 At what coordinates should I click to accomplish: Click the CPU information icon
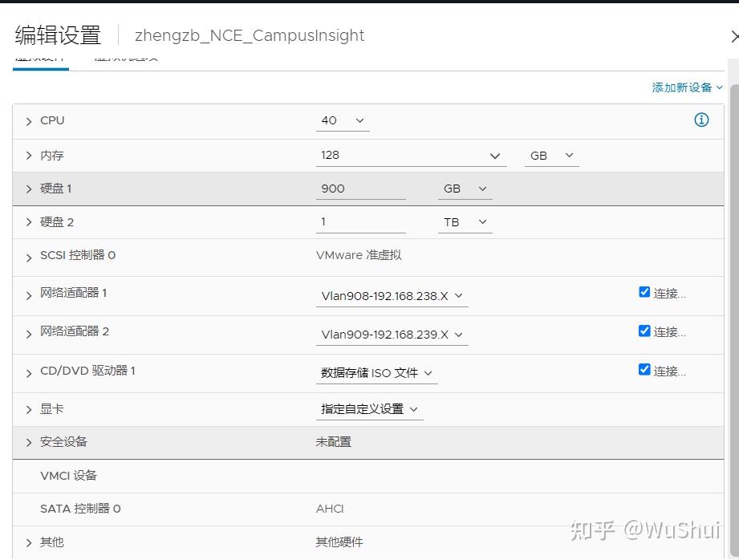(x=701, y=120)
